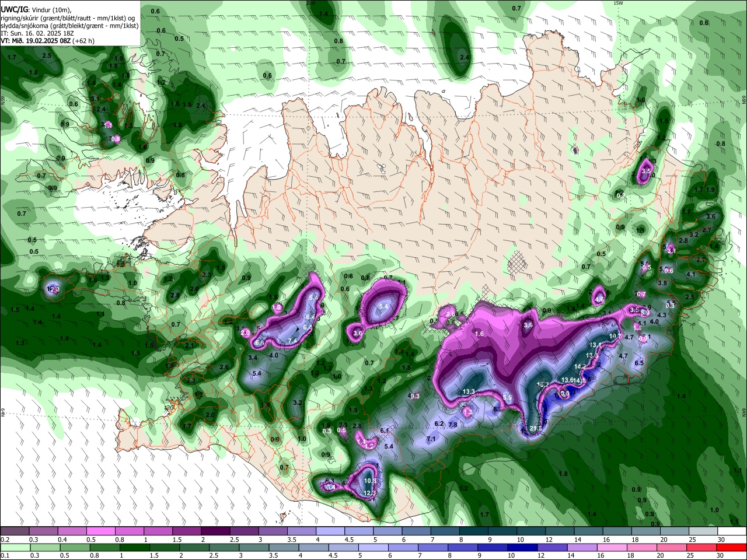Click the '14.2' precipitation value
Screen dimensions: 747x560
pos(581,366)
